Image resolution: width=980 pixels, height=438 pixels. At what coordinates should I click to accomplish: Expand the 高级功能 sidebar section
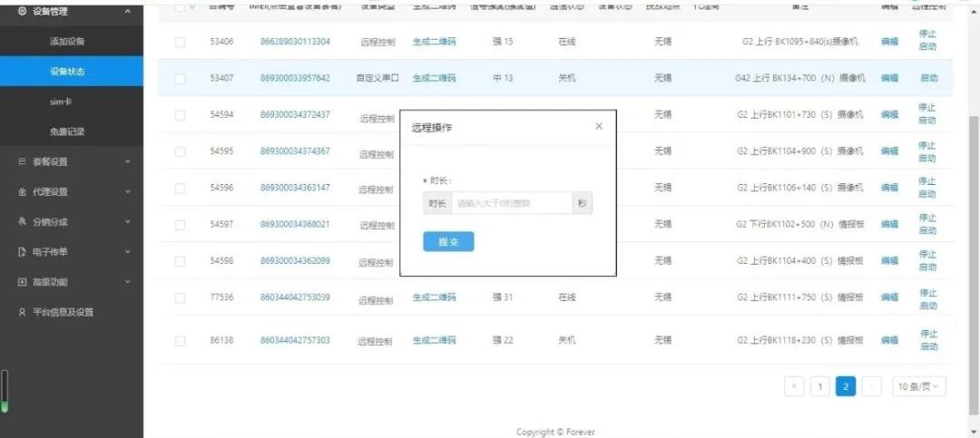(x=127, y=282)
